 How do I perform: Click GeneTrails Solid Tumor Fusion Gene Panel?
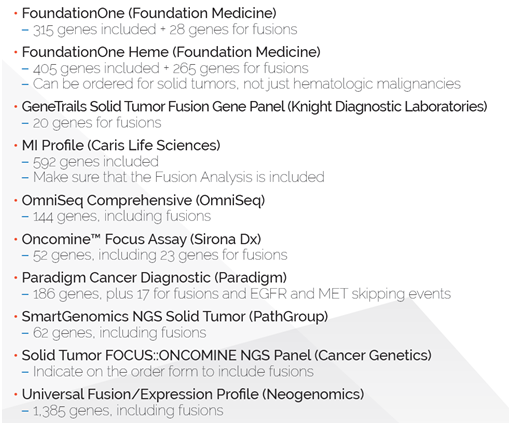click(254, 107)
